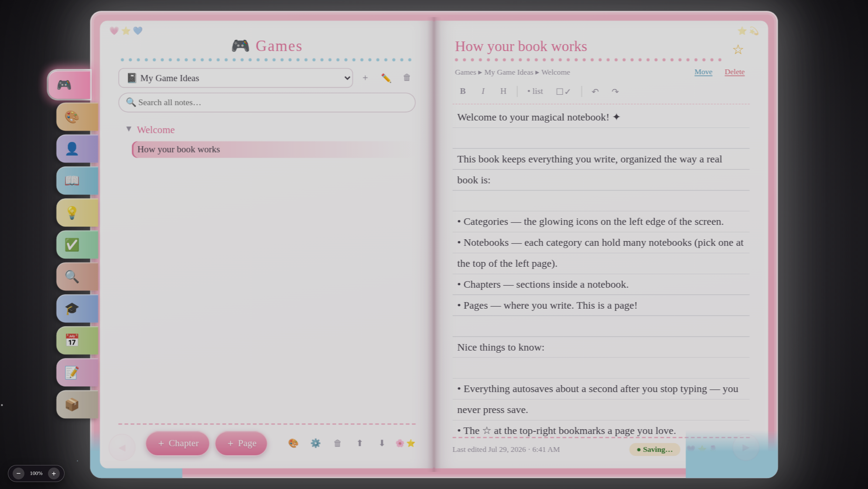Open the calendar category tab
The height and width of the screenshot is (489, 868).
(77, 341)
